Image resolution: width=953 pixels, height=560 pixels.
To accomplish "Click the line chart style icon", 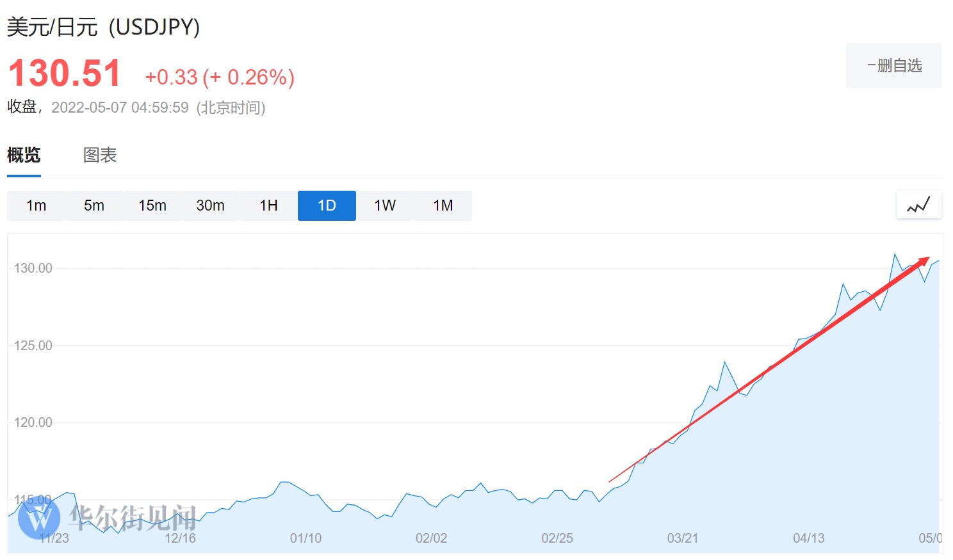I will (x=918, y=205).
